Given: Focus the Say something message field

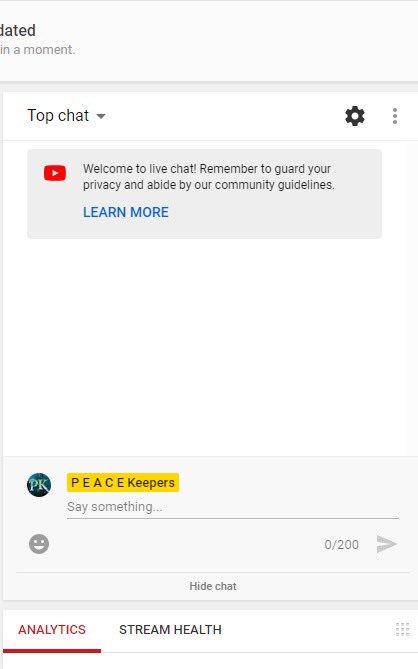Looking at the screenshot, I should 232,507.
